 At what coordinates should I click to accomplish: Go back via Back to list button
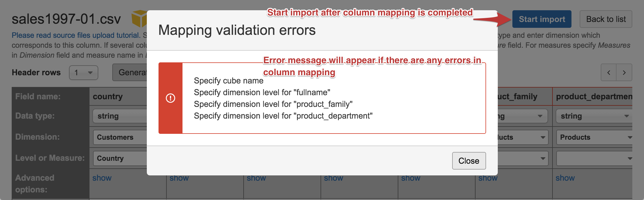point(606,19)
